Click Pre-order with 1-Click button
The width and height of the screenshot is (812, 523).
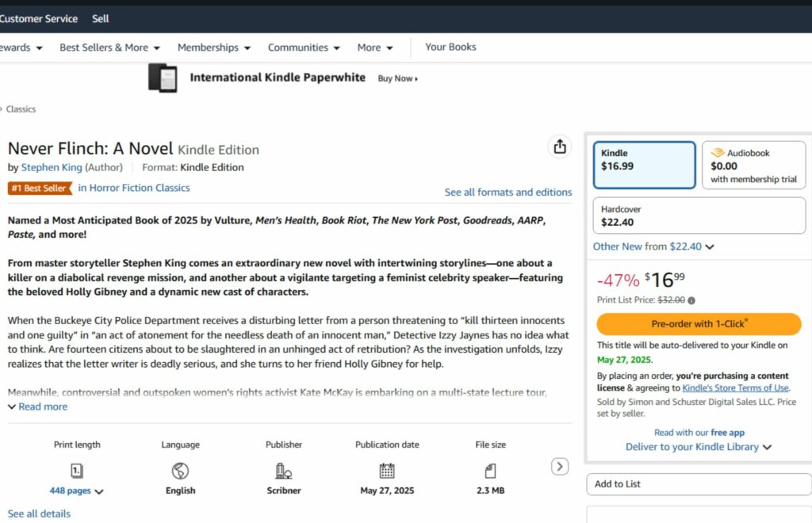[x=699, y=324]
